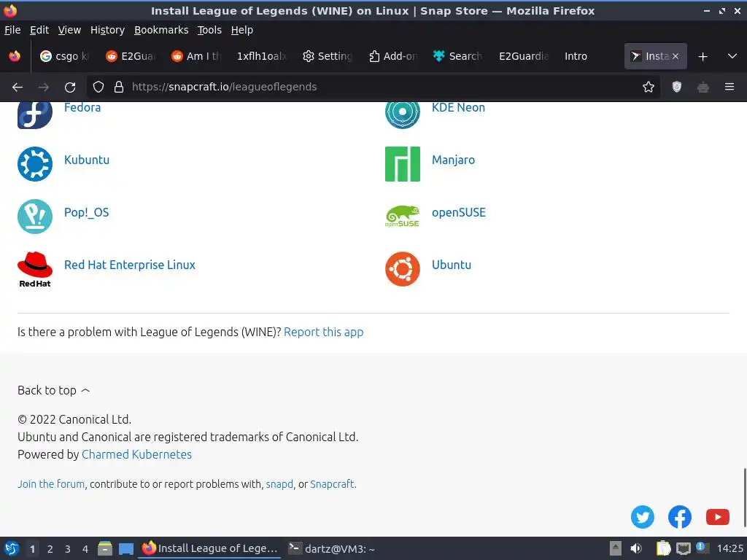Click Back to top link
The height and width of the screenshot is (560, 747).
pyautogui.click(x=53, y=391)
